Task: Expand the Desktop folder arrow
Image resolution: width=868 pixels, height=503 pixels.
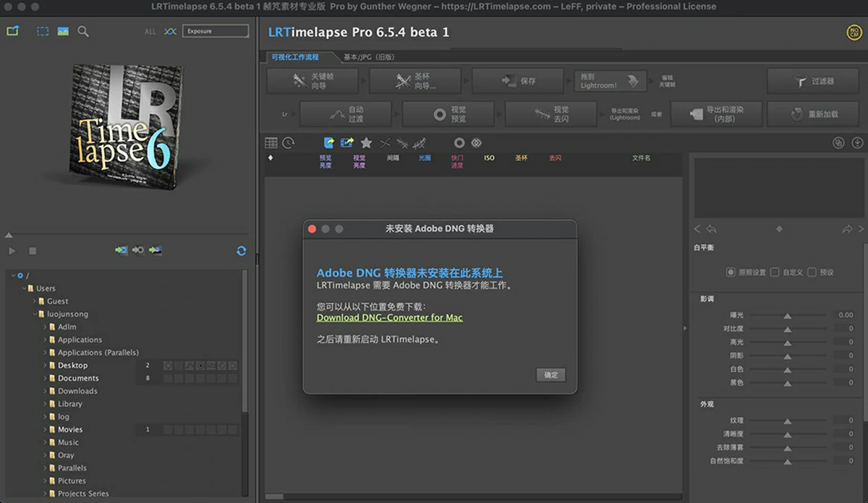Action: click(x=45, y=366)
